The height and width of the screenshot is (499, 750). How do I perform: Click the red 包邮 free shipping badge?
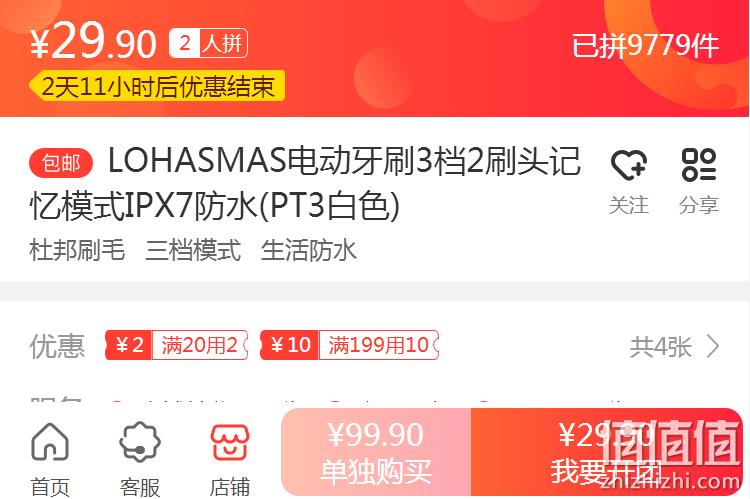[x=61, y=163]
